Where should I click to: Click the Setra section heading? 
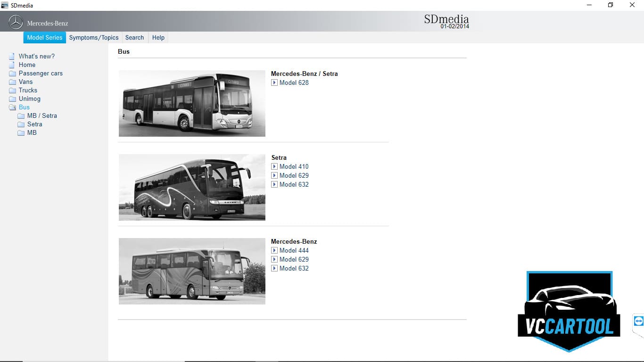(x=279, y=157)
